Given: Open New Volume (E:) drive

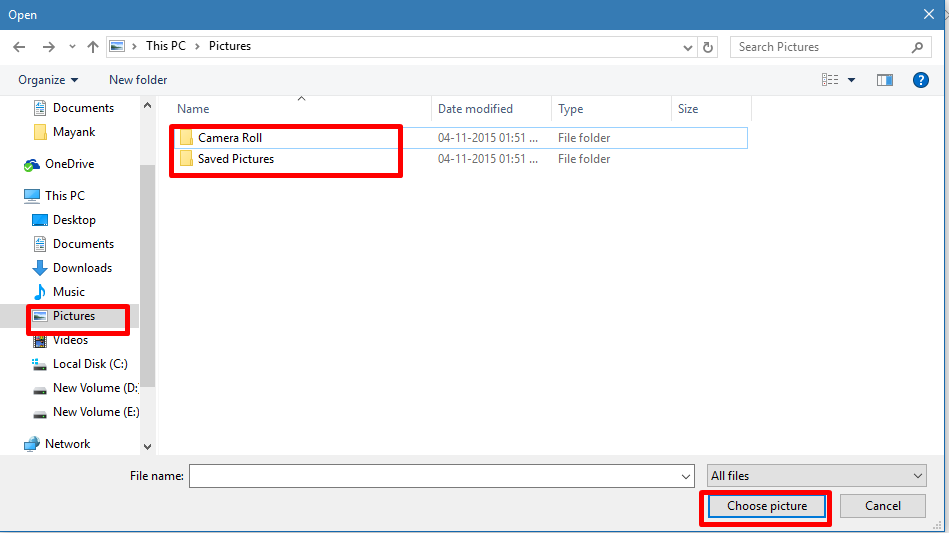Looking at the screenshot, I should pos(96,412).
